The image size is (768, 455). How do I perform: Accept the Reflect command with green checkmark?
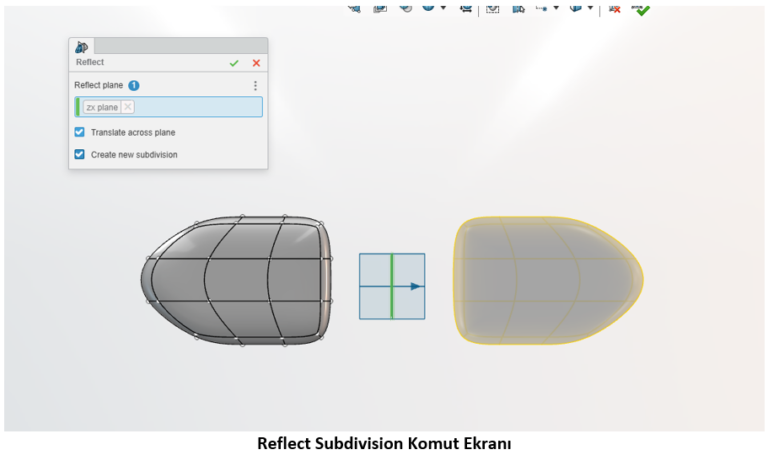point(234,63)
